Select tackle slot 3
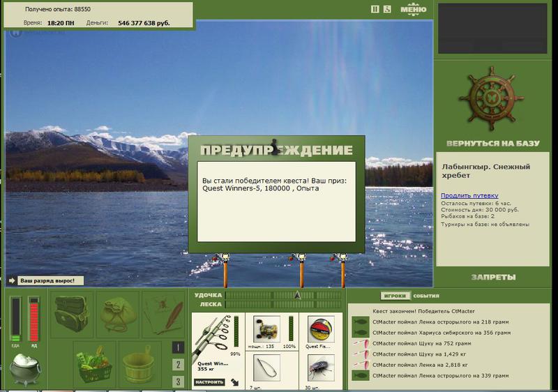Viewport: 558px width, 392px height. coord(179,382)
